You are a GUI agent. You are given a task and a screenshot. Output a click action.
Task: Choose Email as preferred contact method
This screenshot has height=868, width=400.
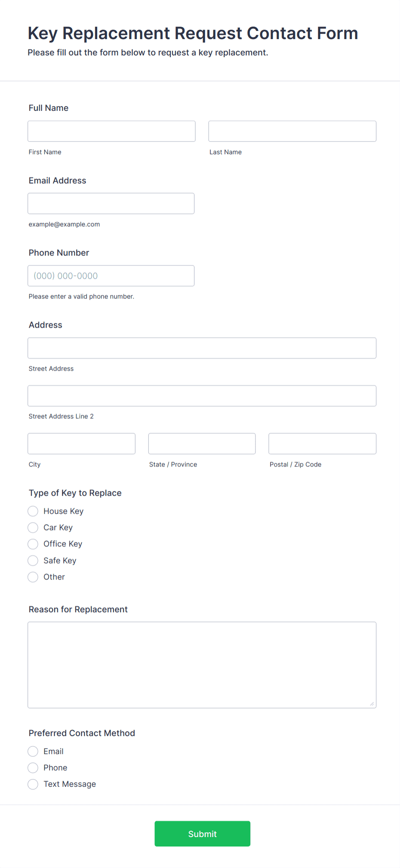33,751
